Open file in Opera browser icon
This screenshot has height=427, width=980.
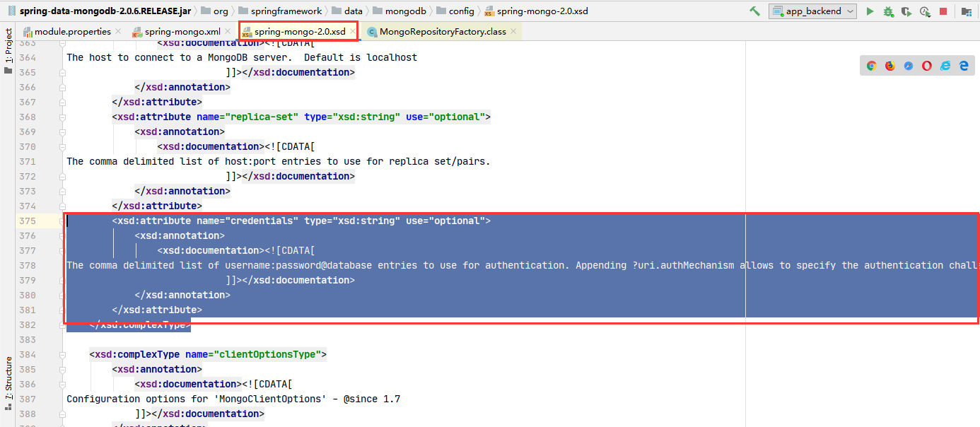point(926,65)
